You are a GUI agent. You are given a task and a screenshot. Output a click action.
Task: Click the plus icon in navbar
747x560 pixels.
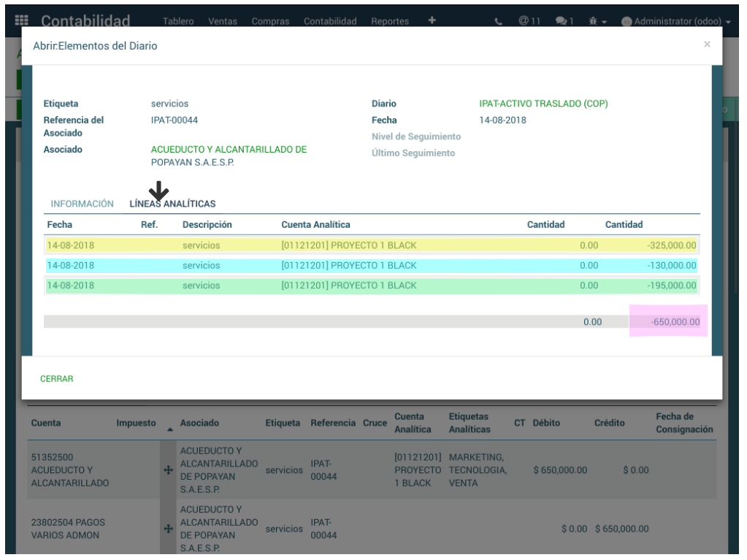(x=432, y=20)
